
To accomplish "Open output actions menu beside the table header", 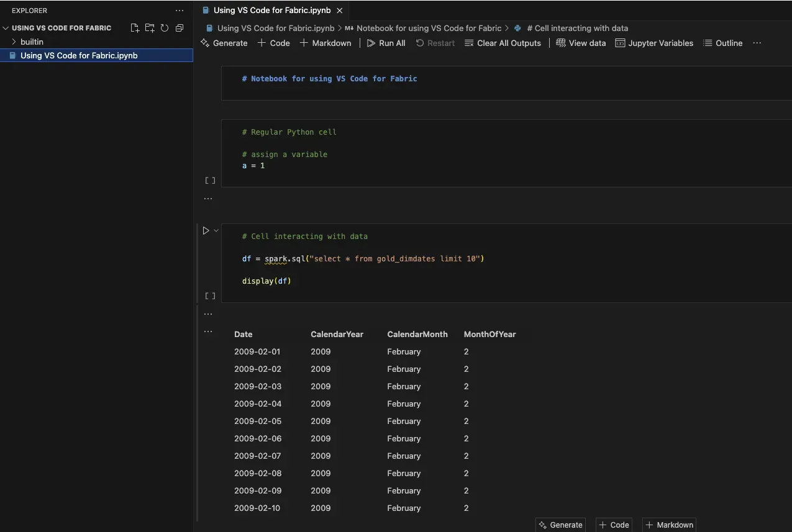I will click(x=208, y=331).
